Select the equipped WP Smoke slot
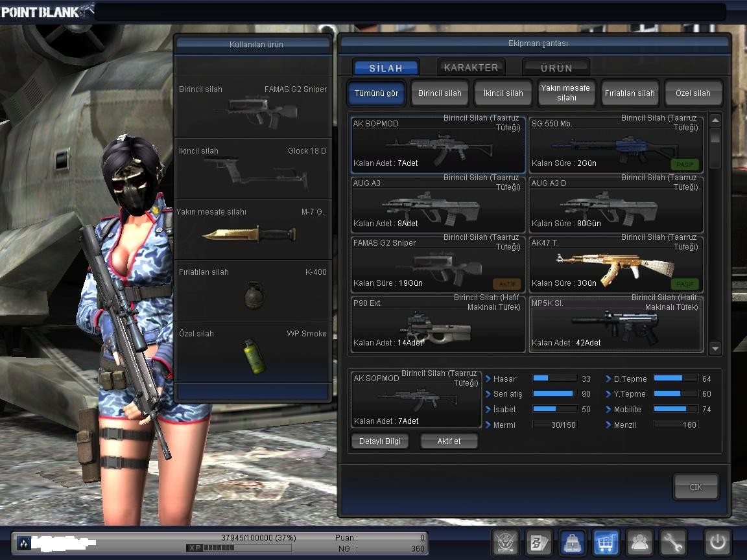Screen dimensions: 747x560 [253, 352]
